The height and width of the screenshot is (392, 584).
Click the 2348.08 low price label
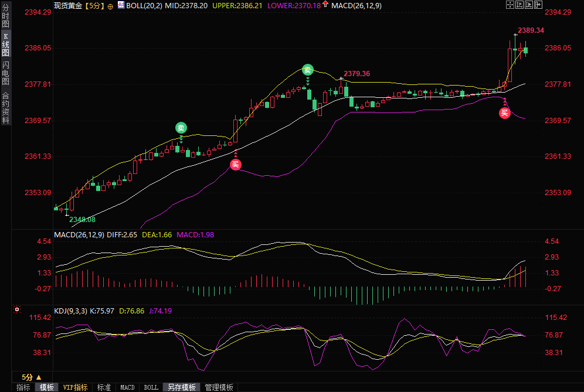click(82, 220)
